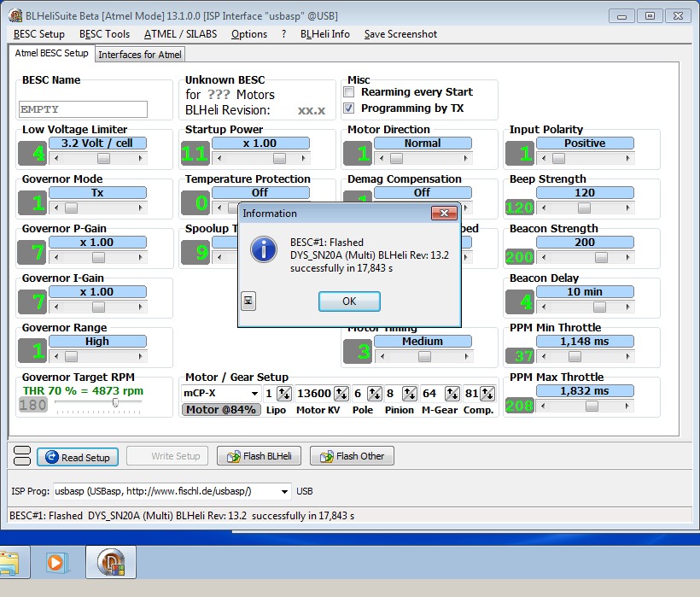Viewport: 700px width, 597px height.
Task: Uncheck Programming by TX
Action: [x=349, y=108]
